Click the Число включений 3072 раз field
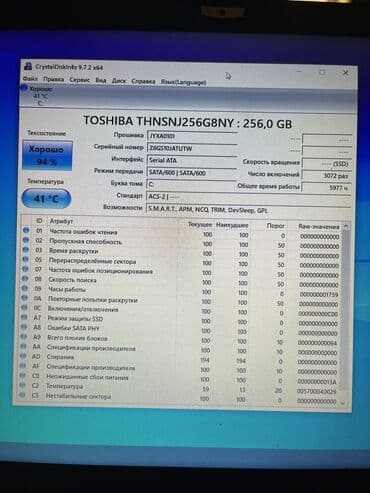Image resolution: width=370 pixels, height=493 pixels. [326, 176]
